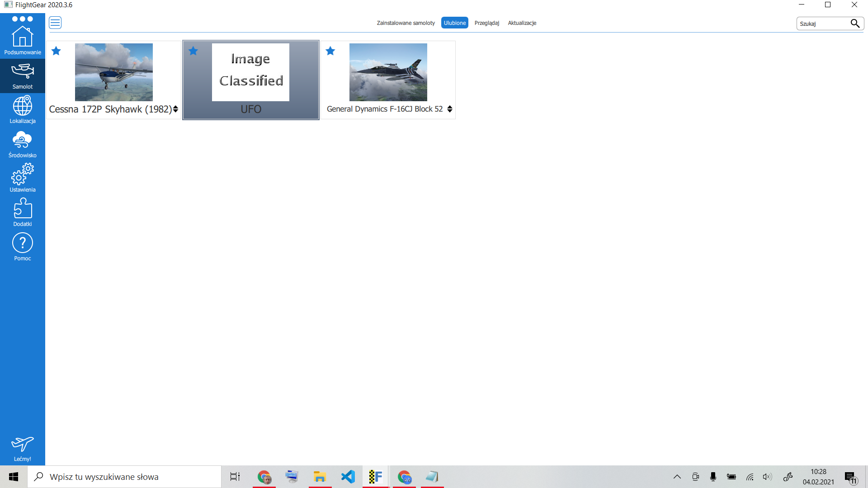Viewport: 868px width, 488px height.
Task: Open the Windows Start menu
Action: [x=14, y=477]
